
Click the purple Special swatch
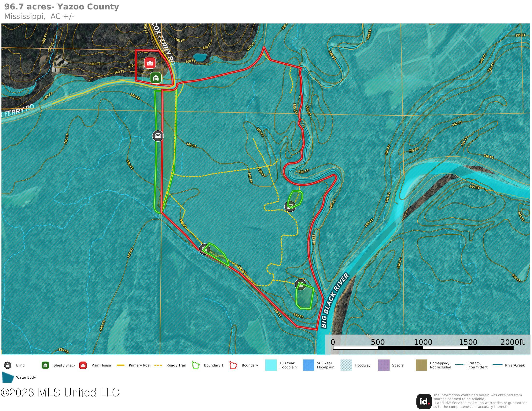coord(384,365)
